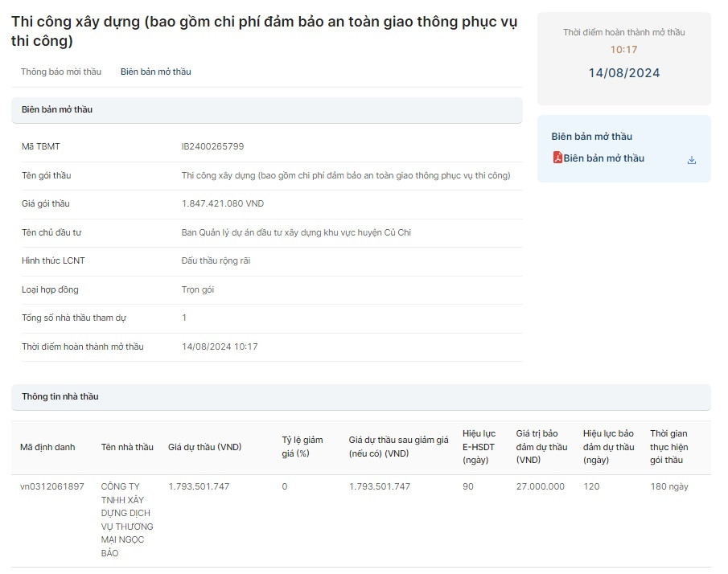Select the Biên bản mở thầu tab
The image size is (728, 574).
156,72
